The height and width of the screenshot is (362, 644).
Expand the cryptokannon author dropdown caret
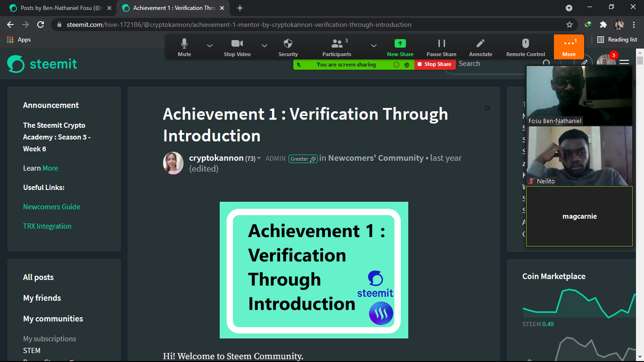click(259, 159)
